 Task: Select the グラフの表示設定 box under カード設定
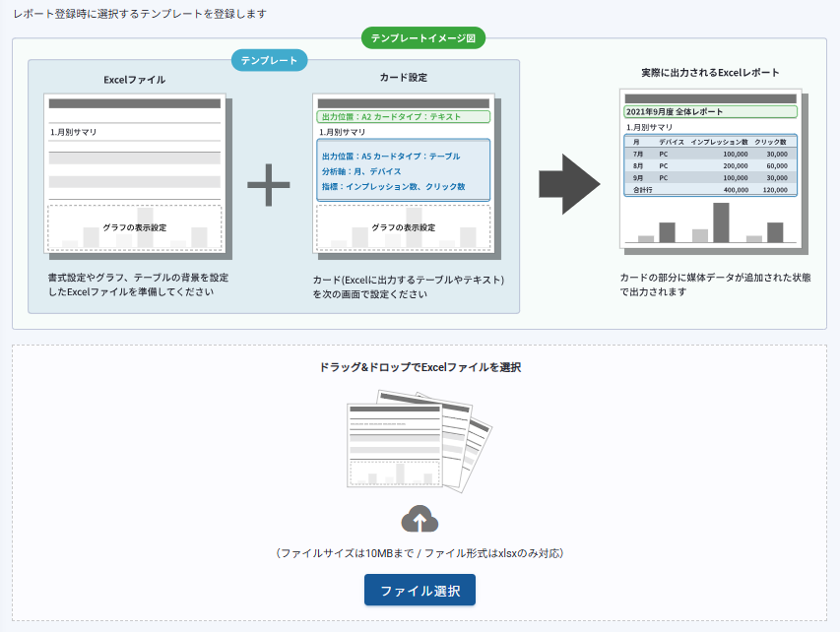coord(403,227)
